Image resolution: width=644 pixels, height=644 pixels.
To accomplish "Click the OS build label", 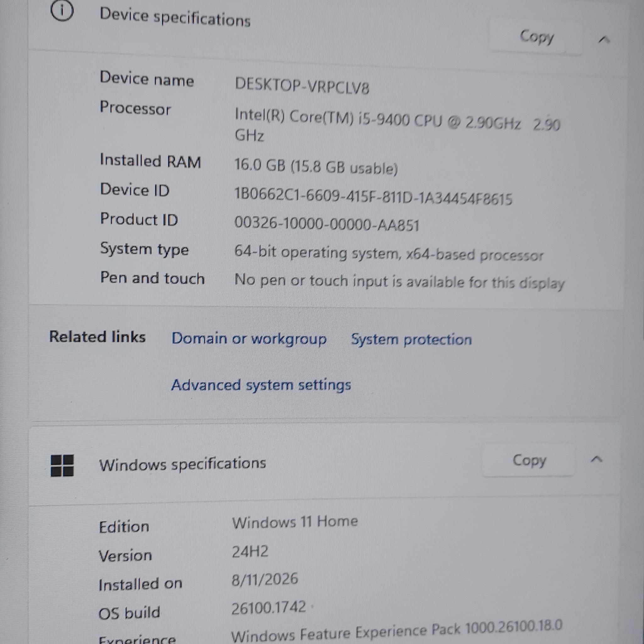I will (129, 613).
